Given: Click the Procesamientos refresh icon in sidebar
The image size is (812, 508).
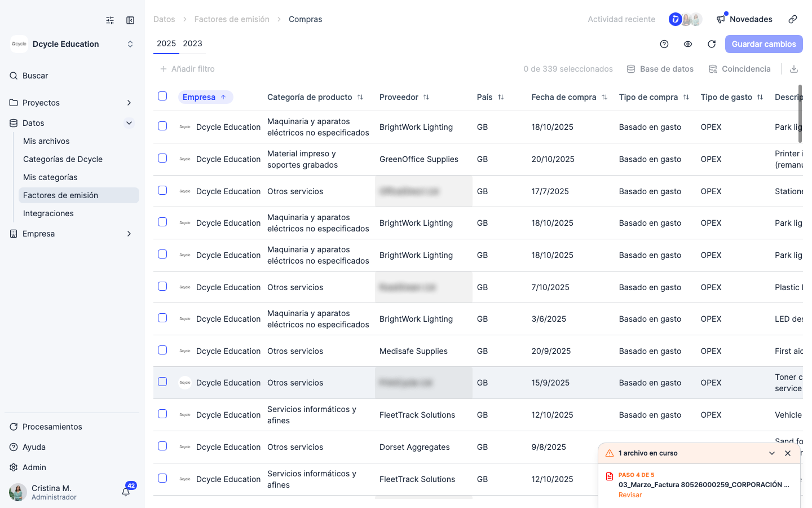Looking at the screenshot, I should pos(14,427).
